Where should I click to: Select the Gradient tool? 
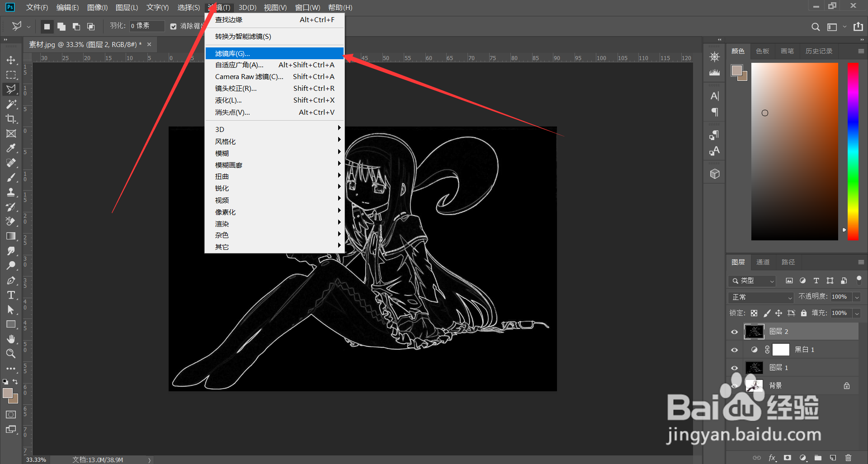11,236
